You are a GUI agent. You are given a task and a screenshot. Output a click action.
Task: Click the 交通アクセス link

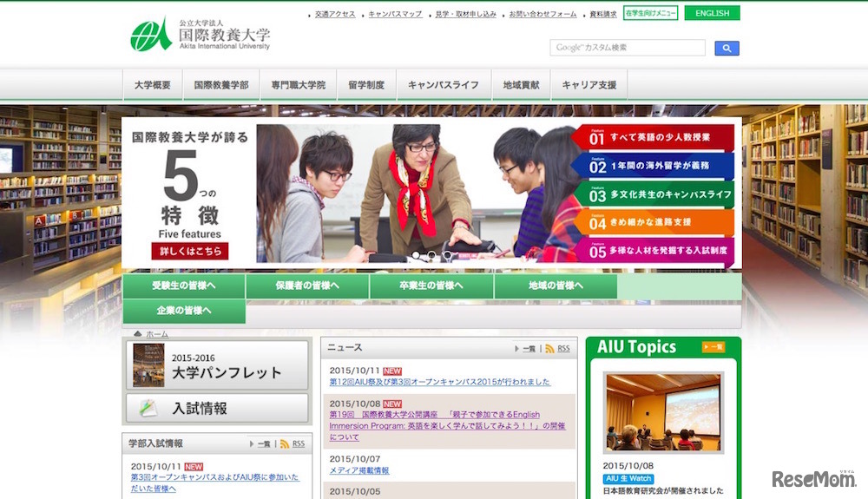pos(335,15)
